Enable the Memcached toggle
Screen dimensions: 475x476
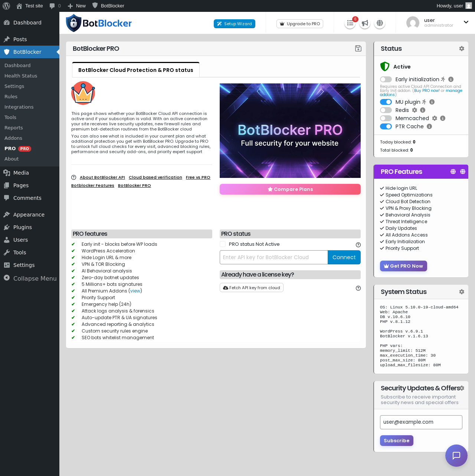[386, 118]
